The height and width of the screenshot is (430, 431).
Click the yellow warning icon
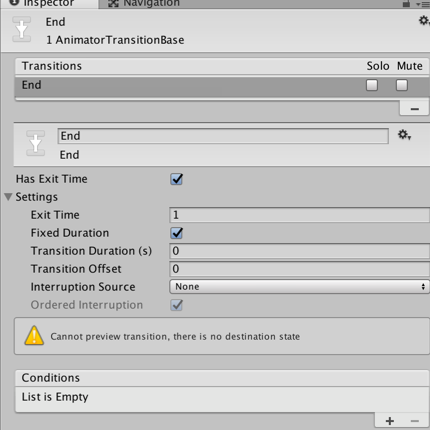point(34,335)
